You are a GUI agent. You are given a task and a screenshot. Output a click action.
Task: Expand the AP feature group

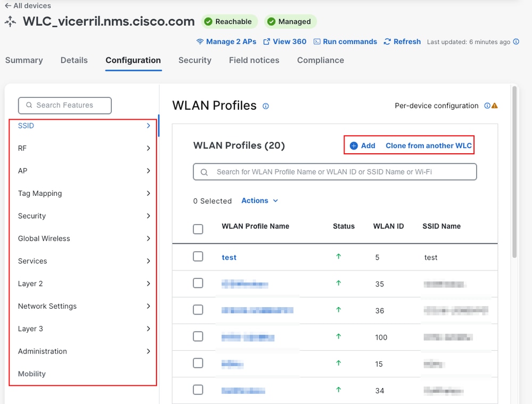pyautogui.click(x=84, y=171)
